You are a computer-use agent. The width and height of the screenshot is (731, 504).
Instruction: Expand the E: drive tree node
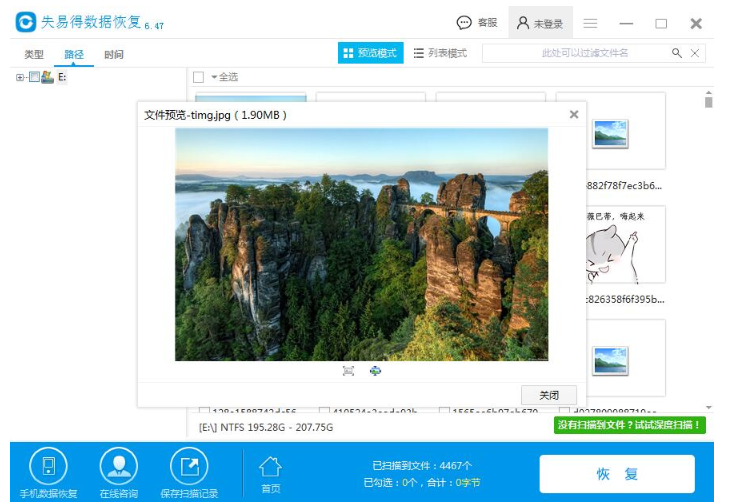(20, 77)
